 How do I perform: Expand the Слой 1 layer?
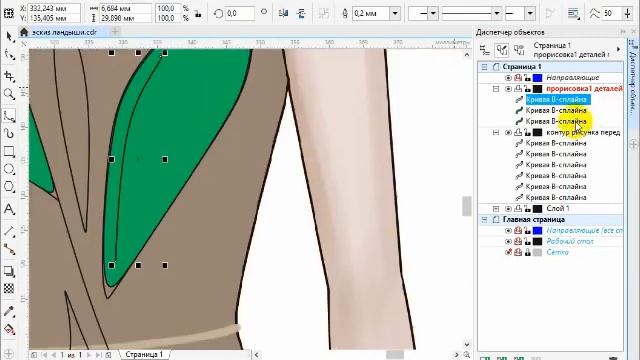pyautogui.click(x=496, y=209)
